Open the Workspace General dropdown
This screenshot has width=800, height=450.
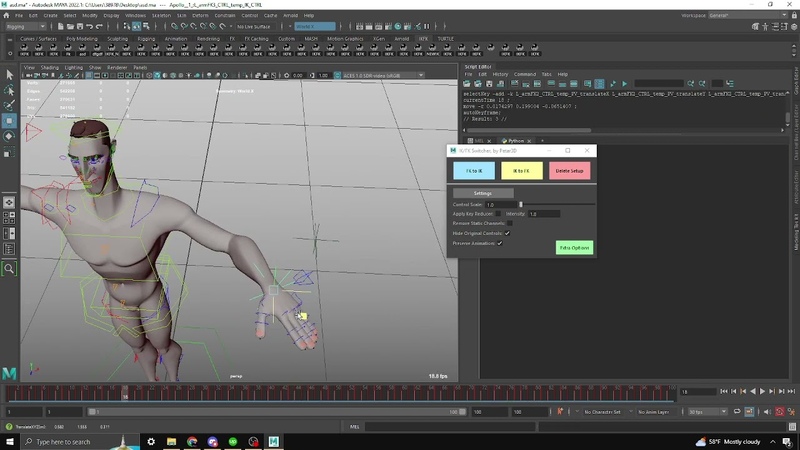click(x=747, y=15)
